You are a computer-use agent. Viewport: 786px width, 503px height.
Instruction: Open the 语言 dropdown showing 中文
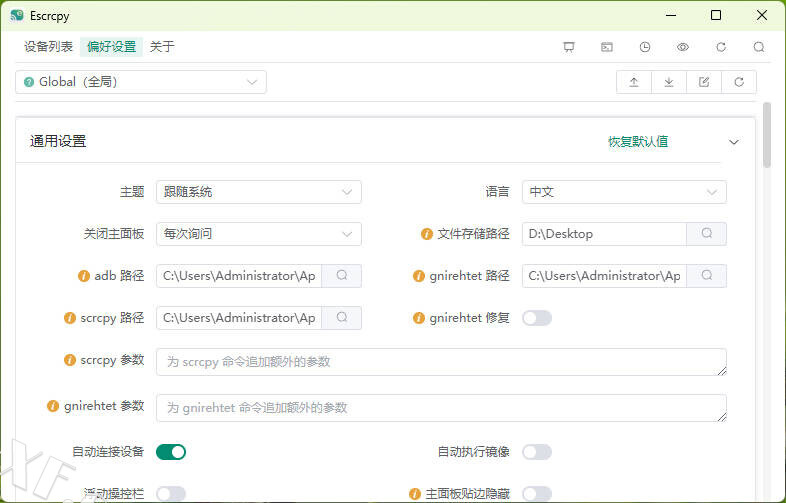tap(624, 192)
